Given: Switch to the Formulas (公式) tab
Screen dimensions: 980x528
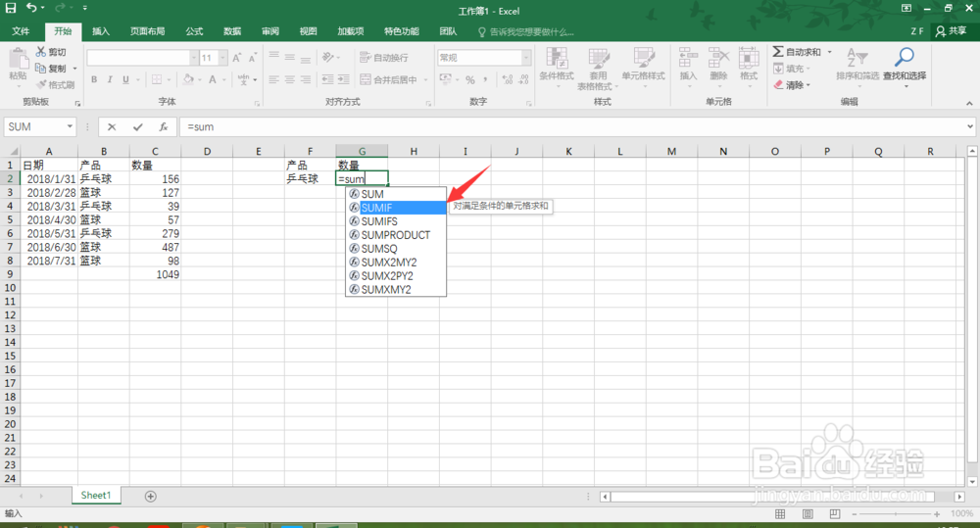Looking at the screenshot, I should 194,31.
